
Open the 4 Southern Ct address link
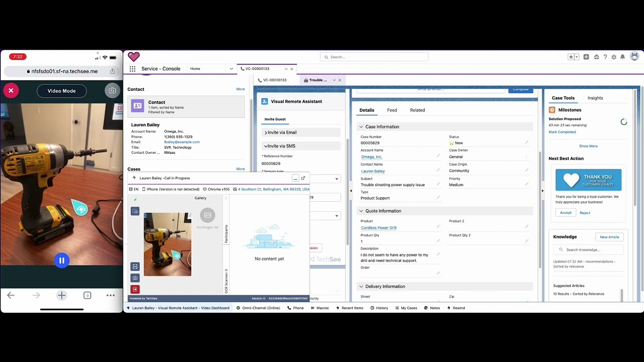(x=274, y=190)
